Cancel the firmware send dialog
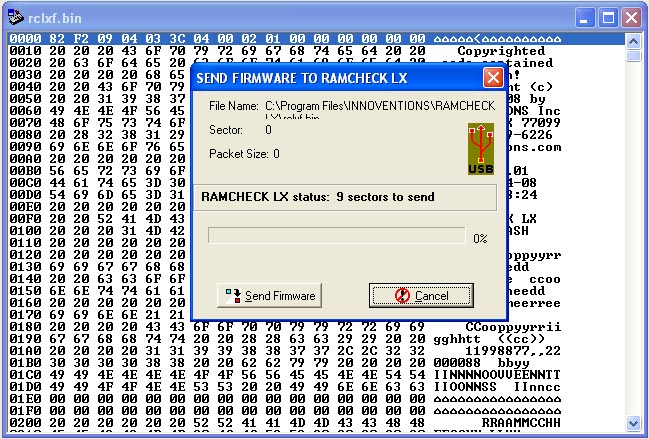This screenshot has width=649, height=439. pyautogui.click(x=421, y=295)
